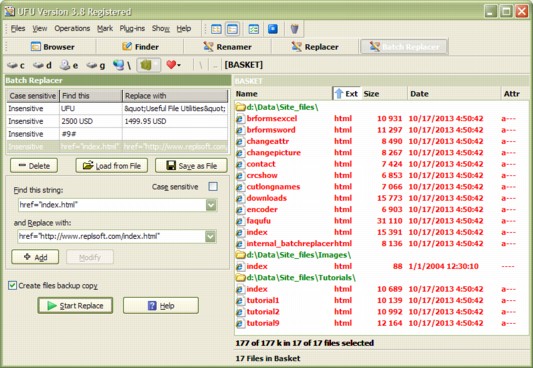Select the tutorial9 file
The image size is (533, 368).
pyautogui.click(x=381, y=323)
